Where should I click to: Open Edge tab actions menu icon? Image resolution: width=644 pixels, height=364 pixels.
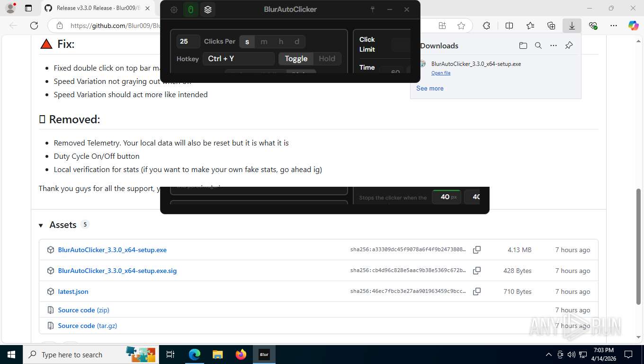coord(28,8)
